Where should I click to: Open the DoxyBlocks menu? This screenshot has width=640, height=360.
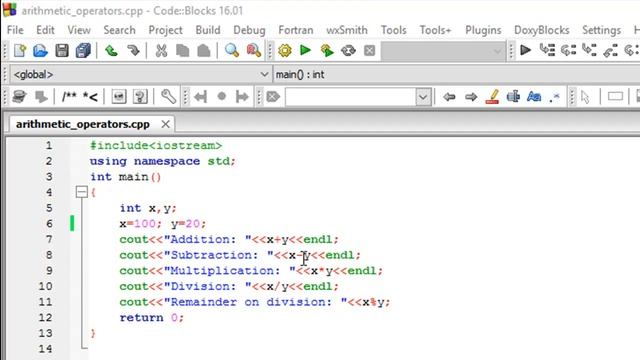click(541, 30)
